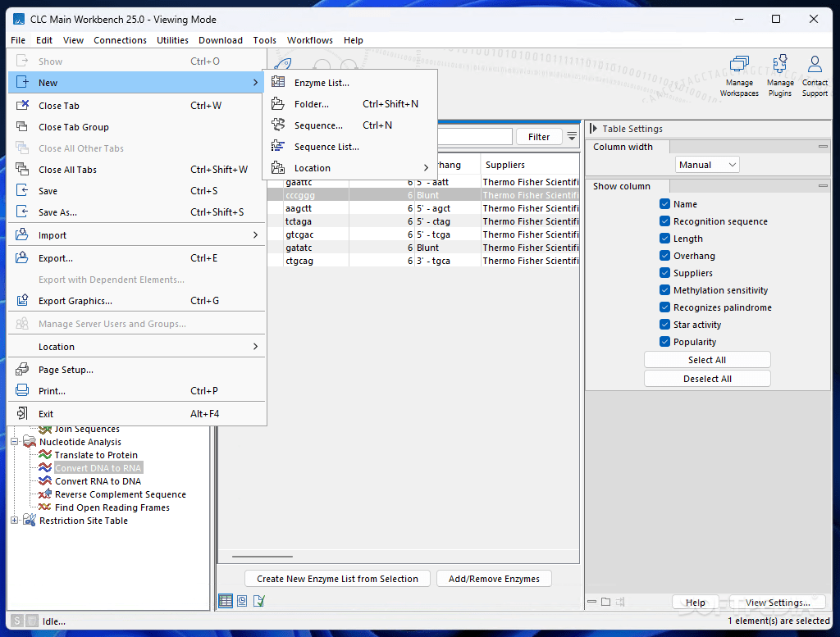Viewport: 840px width, 637px height.
Task: Expand the Restriction Site Table tree node
Action: tap(14, 521)
